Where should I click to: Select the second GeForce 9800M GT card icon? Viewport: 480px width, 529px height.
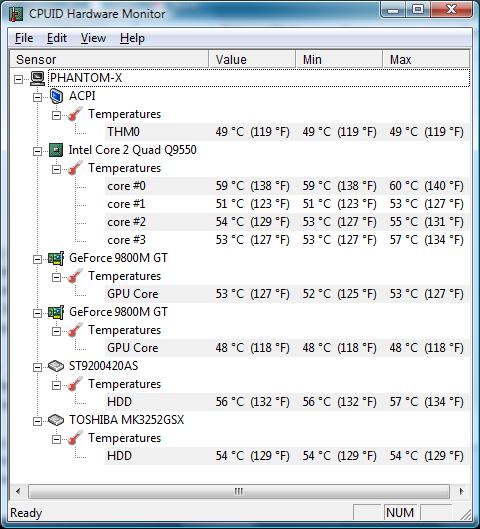(56, 312)
